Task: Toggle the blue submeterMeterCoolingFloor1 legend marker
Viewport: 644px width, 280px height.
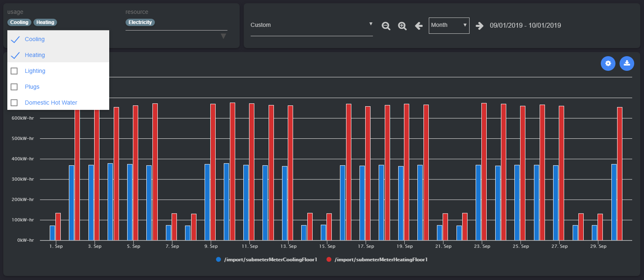Action: 218,260
